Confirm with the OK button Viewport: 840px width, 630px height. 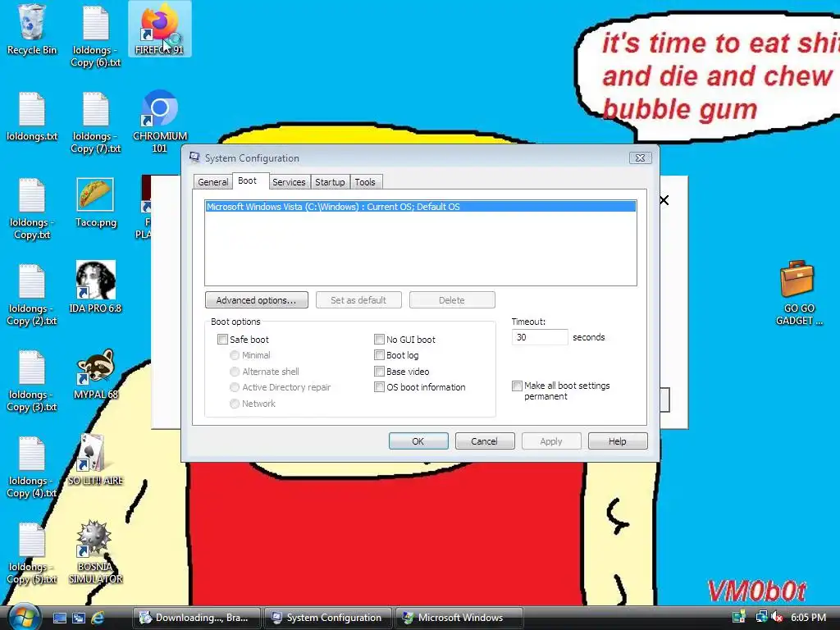[418, 441]
